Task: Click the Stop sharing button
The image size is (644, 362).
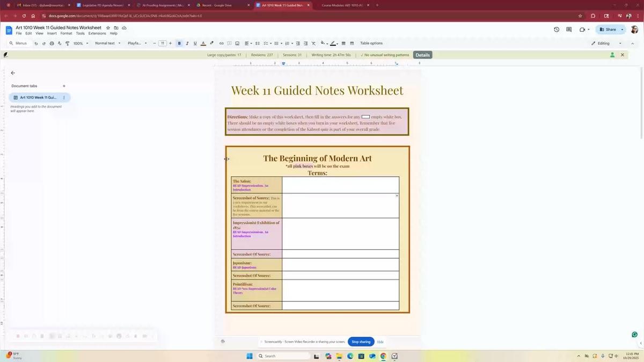Action: [x=362, y=342]
